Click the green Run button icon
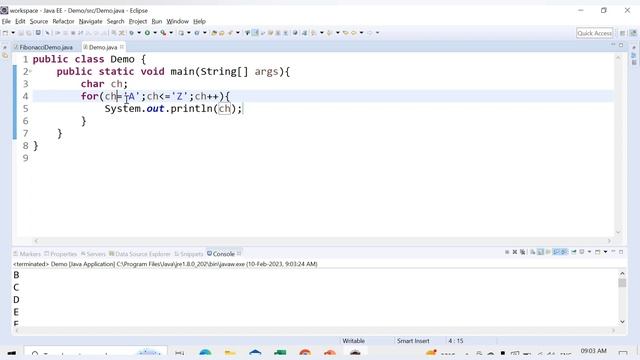The image size is (640, 360). [x=147, y=33]
